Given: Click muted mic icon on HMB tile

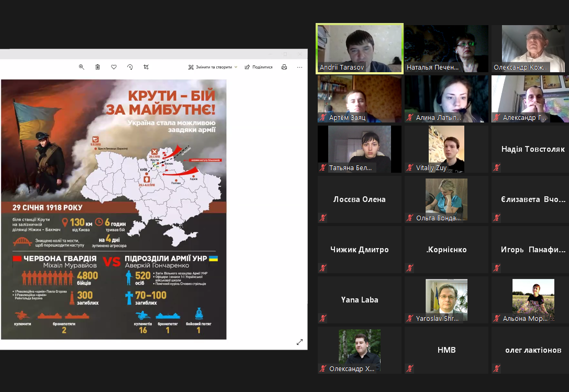Looking at the screenshot, I should click(x=410, y=368).
